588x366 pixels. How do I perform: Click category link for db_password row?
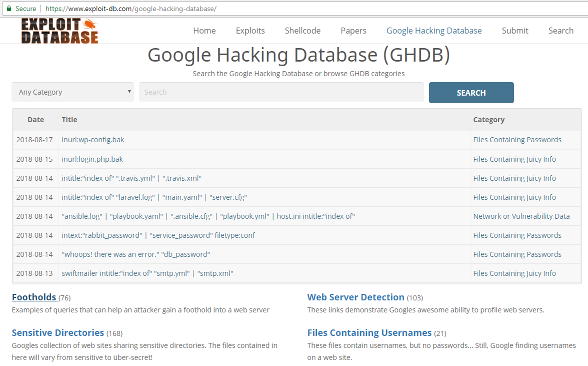tap(517, 254)
